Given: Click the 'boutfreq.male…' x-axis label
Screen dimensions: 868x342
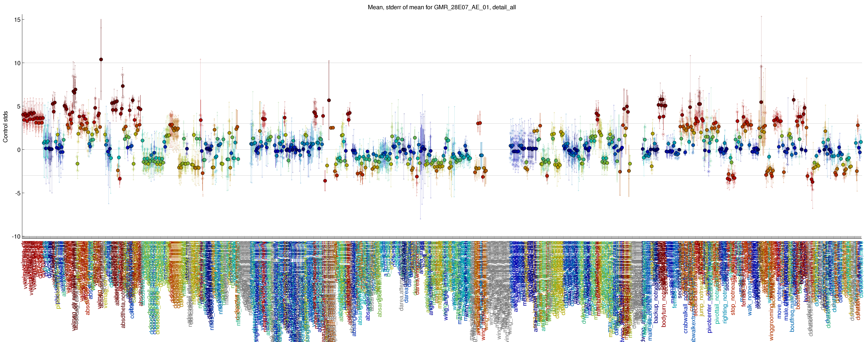Looking at the screenshot, I should pos(792,287).
